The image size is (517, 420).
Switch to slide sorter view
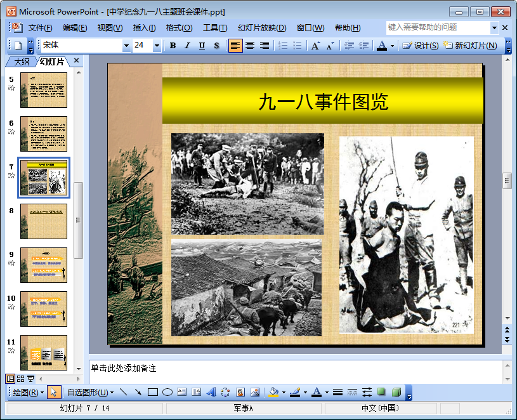click(20, 379)
